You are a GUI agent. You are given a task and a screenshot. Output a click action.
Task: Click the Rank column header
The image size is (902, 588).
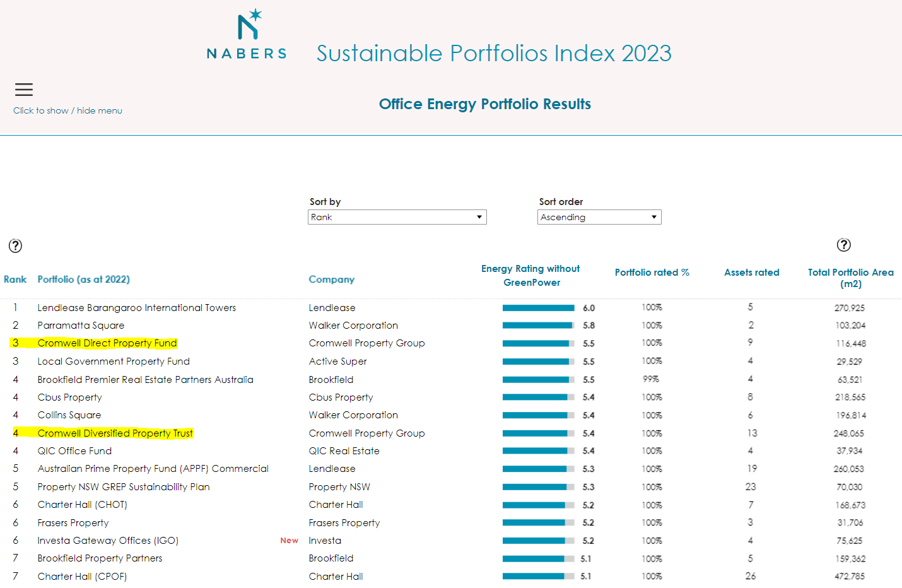pos(15,279)
